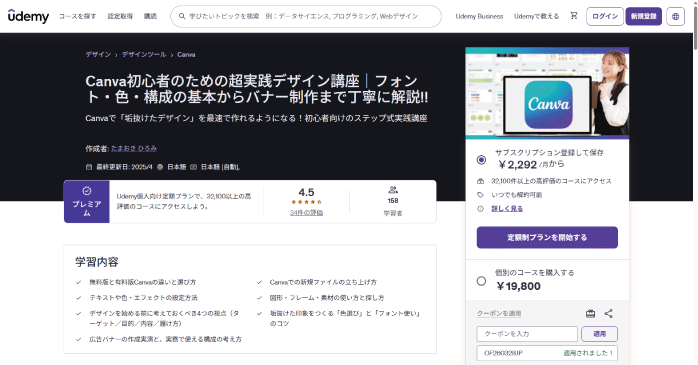The height and width of the screenshot is (365, 698).
Task: Click the gift icon in the coupon section
Action: (x=590, y=314)
